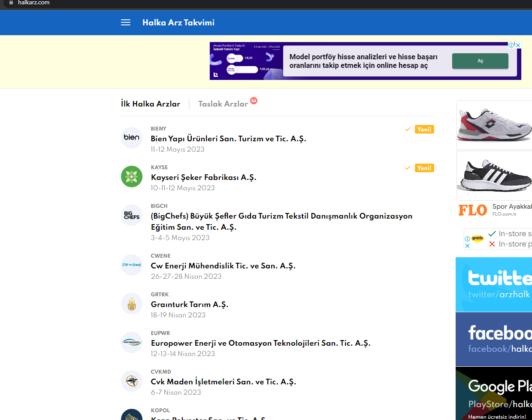Click the 6-7 Nisan 2023 date
The image size is (532, 420).
point(176,393)
